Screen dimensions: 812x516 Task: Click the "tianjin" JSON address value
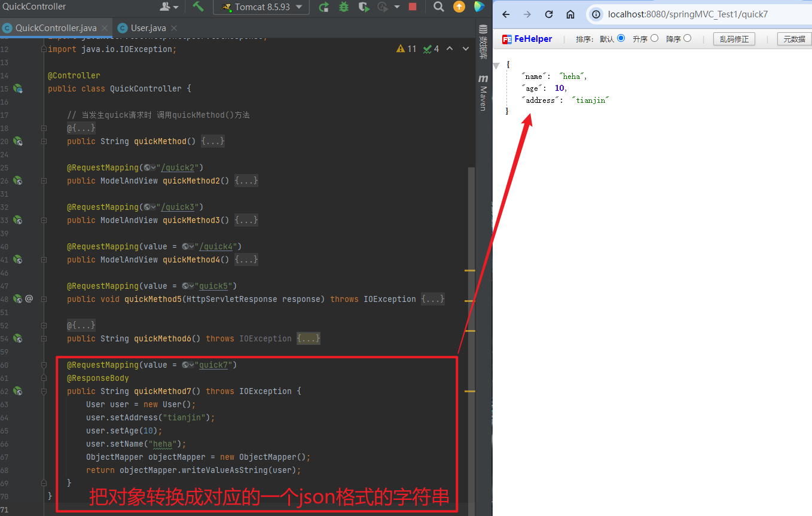(590, 100)
